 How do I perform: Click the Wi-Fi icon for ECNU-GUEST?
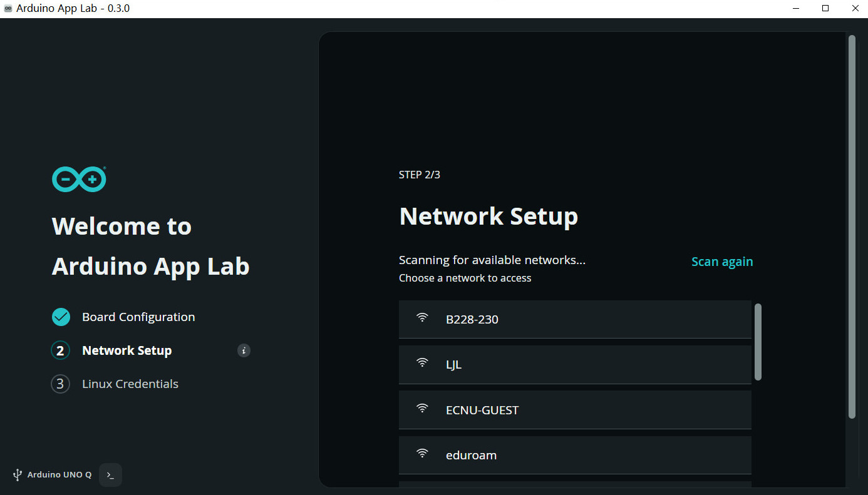tap(423, 409)
